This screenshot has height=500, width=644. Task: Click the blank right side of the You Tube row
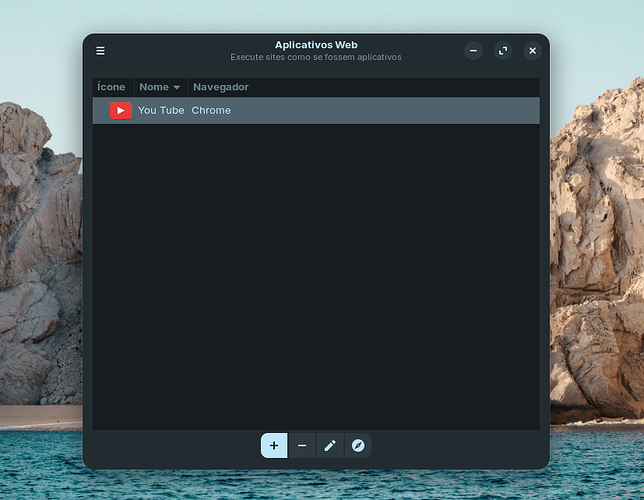point(420,110)
